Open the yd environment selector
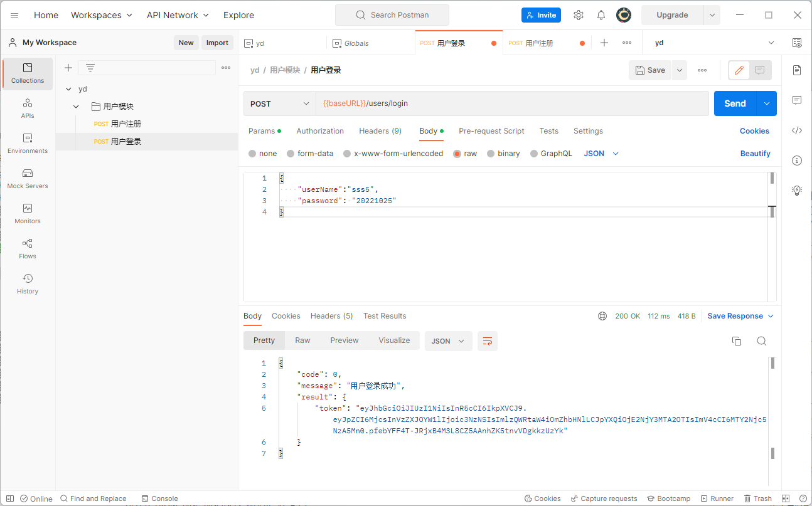 [x=715, y=43]
